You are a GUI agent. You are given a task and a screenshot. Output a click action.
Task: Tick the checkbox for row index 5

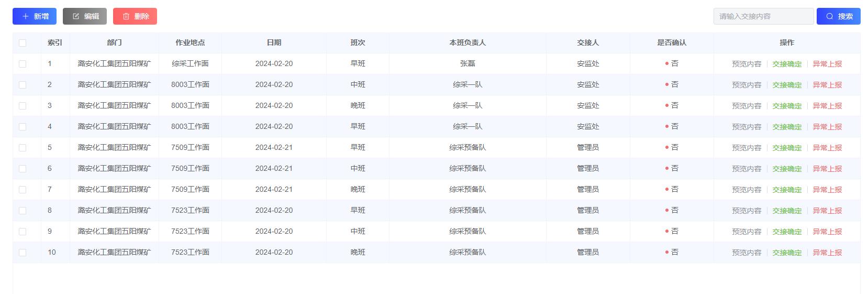[23, 148]
